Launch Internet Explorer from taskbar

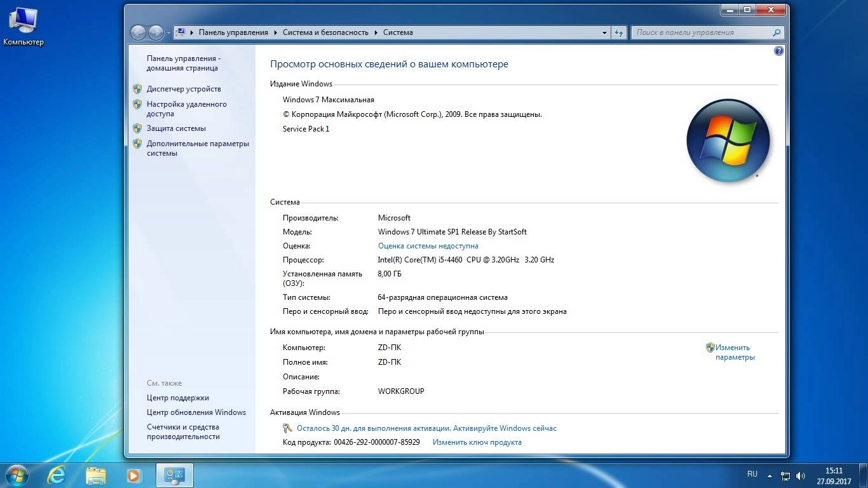pos(57,475)
